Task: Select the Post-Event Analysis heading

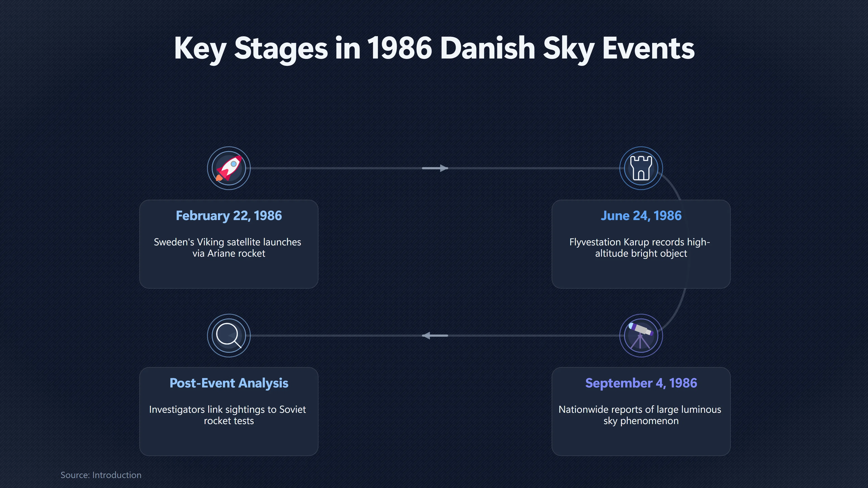Action: tap(229, 383)
